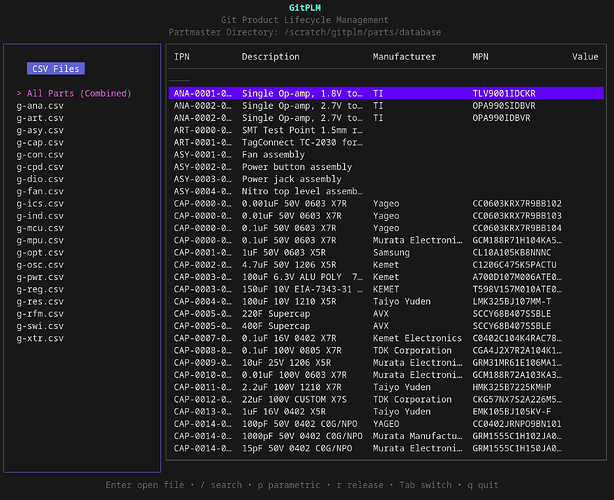
Task: Switch to the CSV Files panel tab
Action: pos(56,69)
